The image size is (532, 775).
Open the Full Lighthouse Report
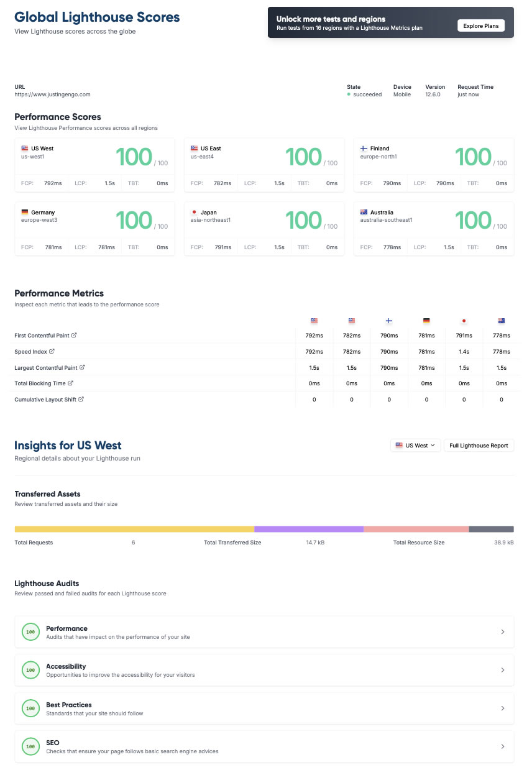click(479, 446)
